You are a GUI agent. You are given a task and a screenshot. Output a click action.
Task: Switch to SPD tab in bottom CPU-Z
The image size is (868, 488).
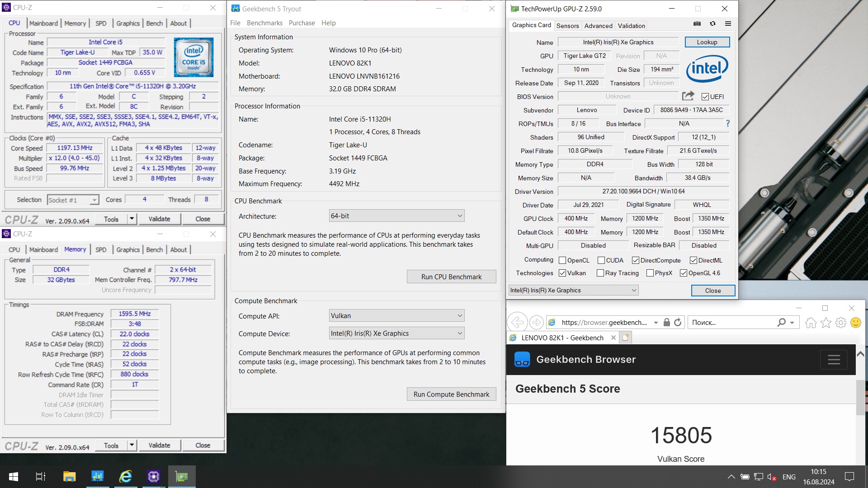point(101,249)
